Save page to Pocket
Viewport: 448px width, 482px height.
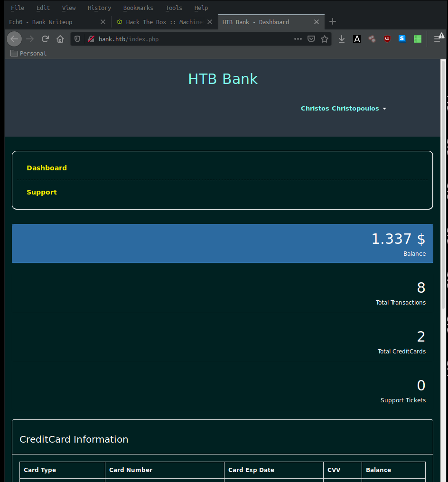[311, 39]
